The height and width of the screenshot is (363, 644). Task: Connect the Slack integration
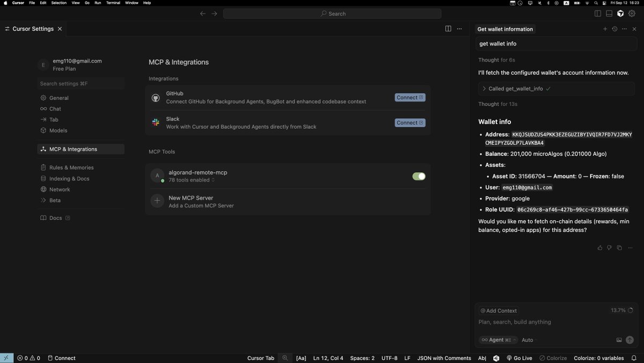(x=410, y=122)
